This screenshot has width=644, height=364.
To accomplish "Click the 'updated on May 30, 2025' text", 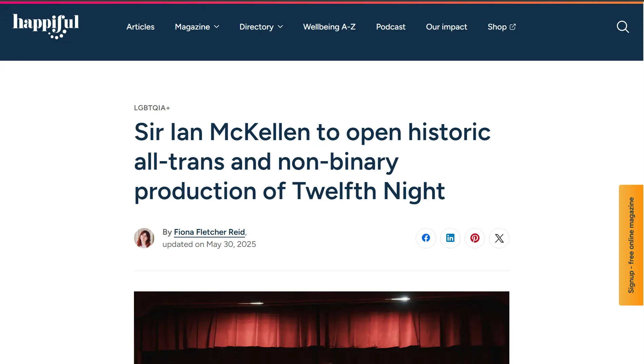I will coord(209,244).
